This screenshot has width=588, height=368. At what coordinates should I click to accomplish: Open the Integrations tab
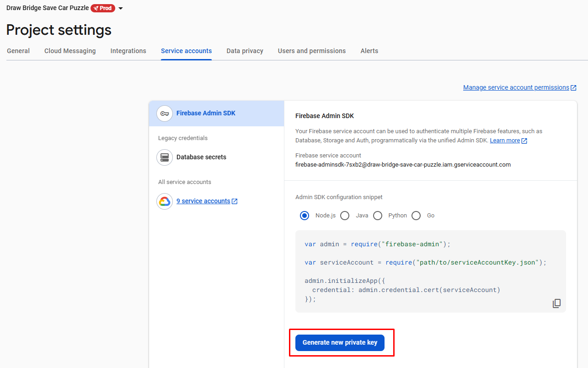click(128, 51)
